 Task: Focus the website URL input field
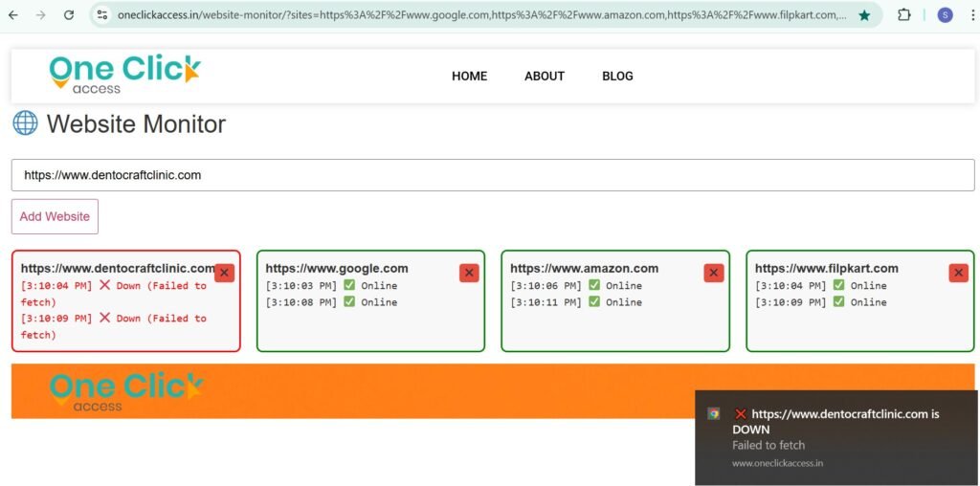coord(493,175)
